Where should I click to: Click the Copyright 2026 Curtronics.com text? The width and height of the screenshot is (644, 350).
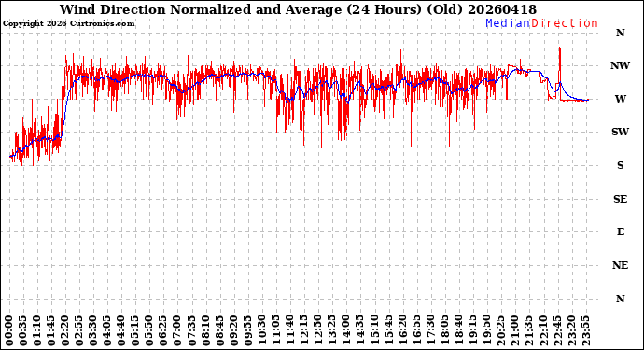68,24
